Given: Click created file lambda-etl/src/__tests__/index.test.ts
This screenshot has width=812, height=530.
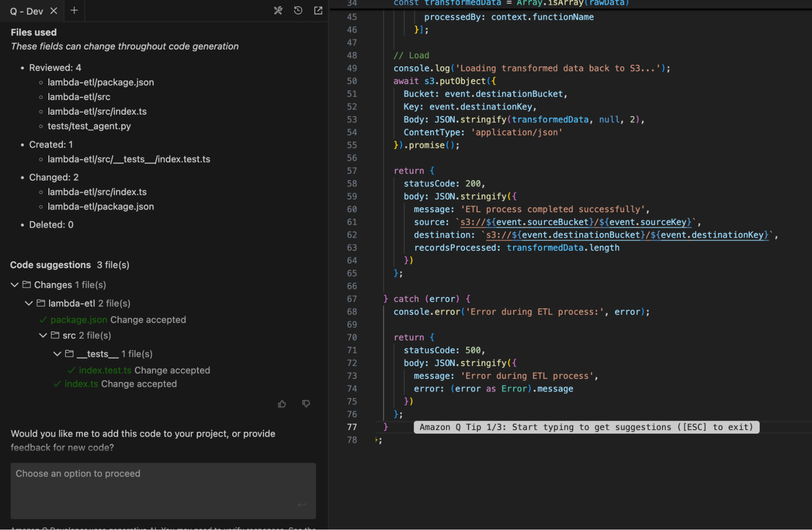Looking at the screenshot, I should pyautogui.click(x=129, y=159).
